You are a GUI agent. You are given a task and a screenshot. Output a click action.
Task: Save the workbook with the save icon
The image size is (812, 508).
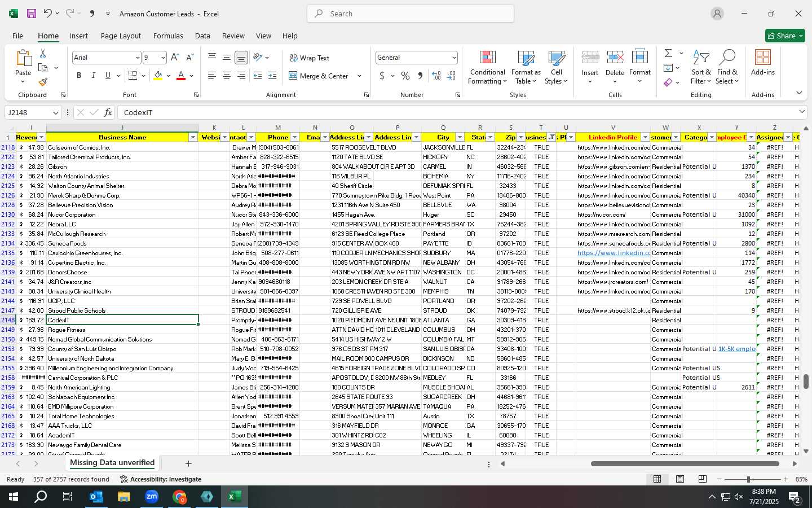coord(32,14)
